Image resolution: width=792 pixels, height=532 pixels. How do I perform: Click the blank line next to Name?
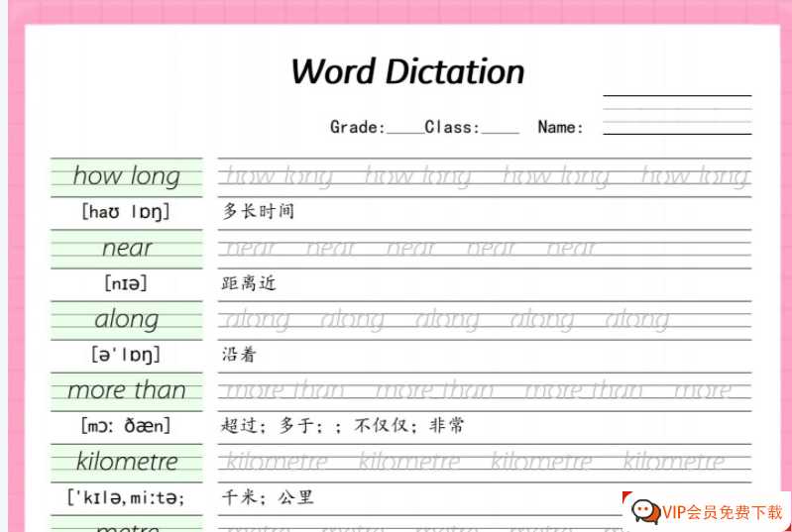pos(676,127)
